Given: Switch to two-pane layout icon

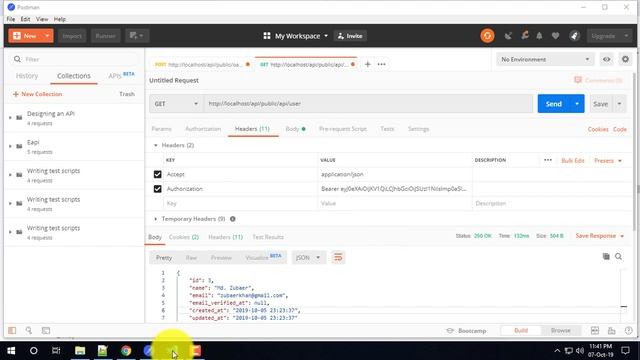Looking at the screenshot, I should coord(595,331).
